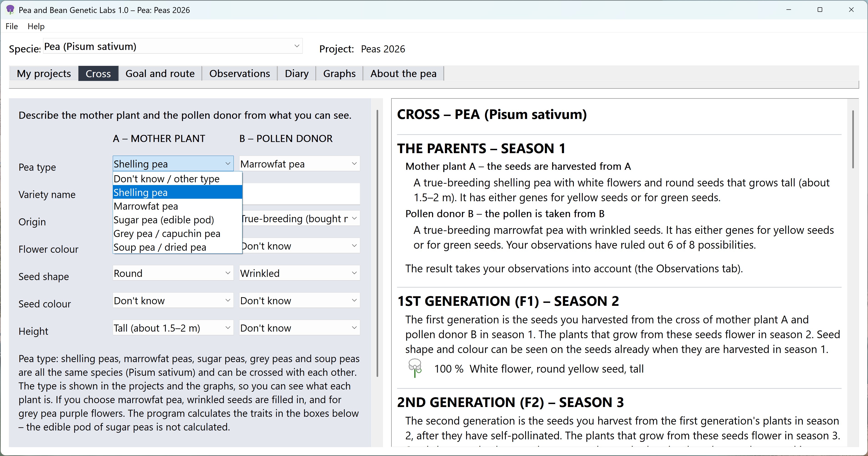Click the 1ST GENERATION (F1) – SEASON 2 heading
The image size is (868, 456).
coord(508,301)
